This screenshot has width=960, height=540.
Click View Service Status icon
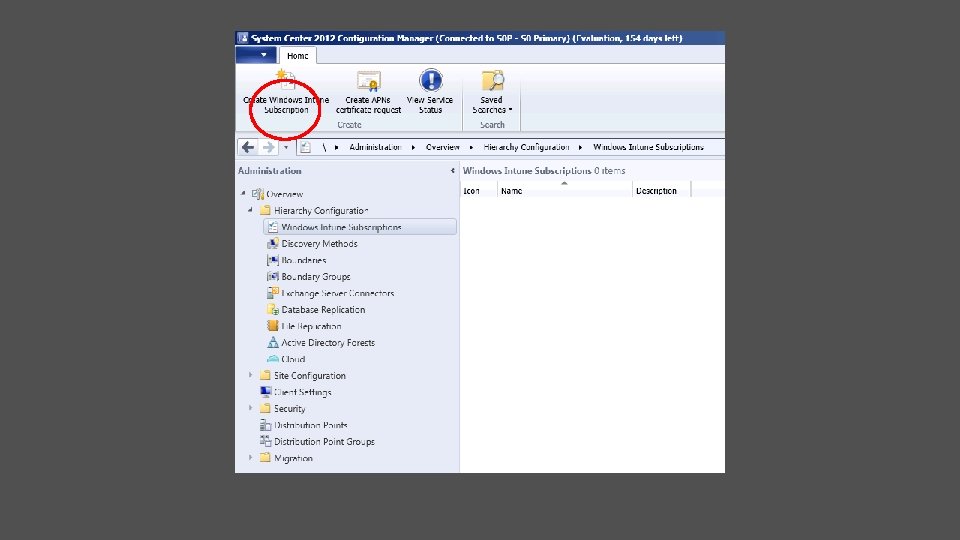[x=430, y=80]
